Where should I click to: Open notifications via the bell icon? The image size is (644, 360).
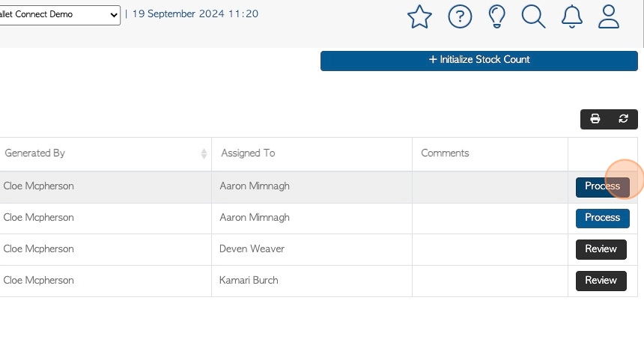[x=571, y=16]
